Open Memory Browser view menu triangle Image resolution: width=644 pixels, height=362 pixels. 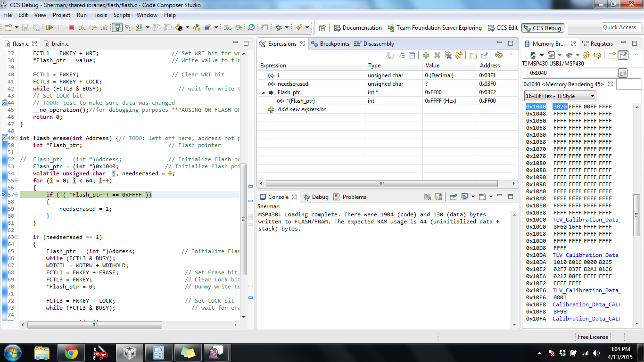tap(636, 54)
